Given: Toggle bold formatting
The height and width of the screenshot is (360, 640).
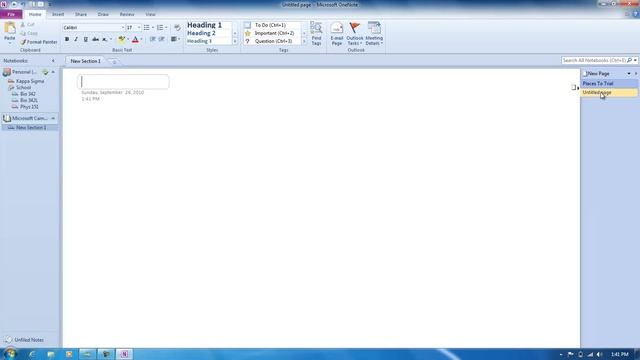Looking at the screenshot, I should coord(67,39).
